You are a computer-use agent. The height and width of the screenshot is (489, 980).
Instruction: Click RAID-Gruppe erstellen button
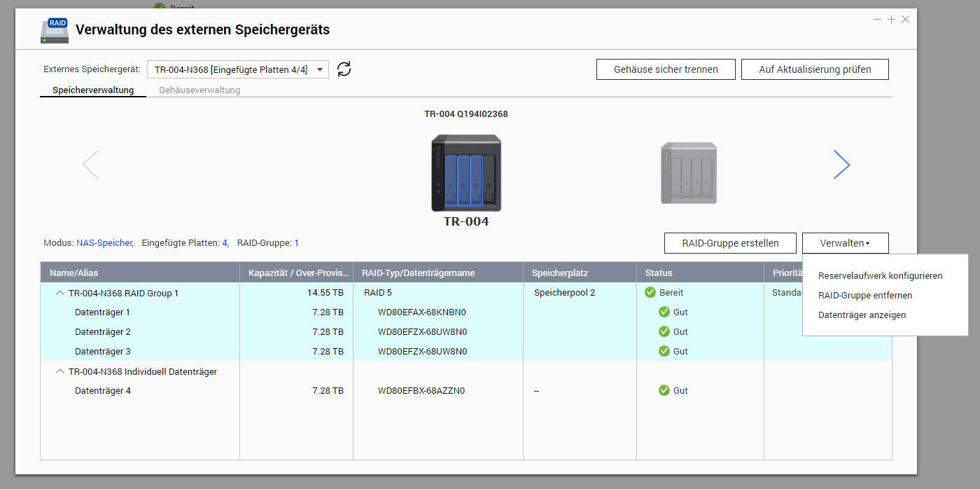tap(730, 243)
